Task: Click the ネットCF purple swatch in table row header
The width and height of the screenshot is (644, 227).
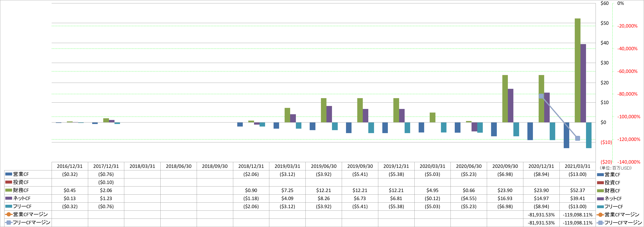Action: click(x=9, y=198)
